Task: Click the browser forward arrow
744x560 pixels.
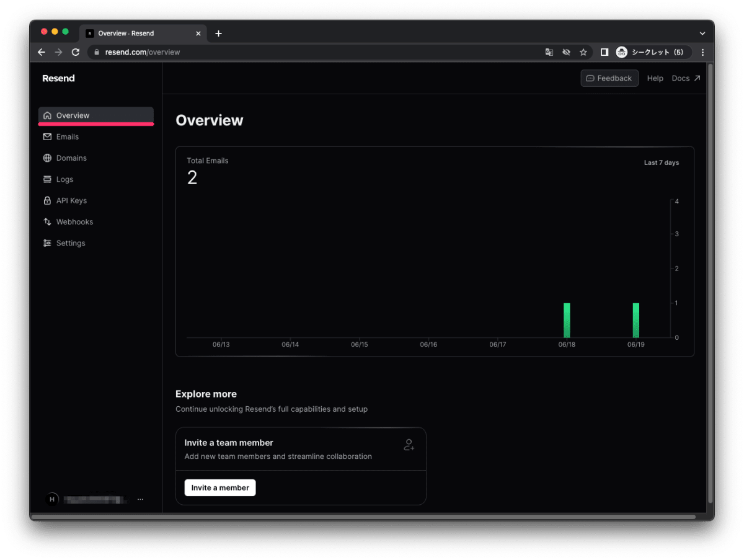Action: click(x=58, y=52)
